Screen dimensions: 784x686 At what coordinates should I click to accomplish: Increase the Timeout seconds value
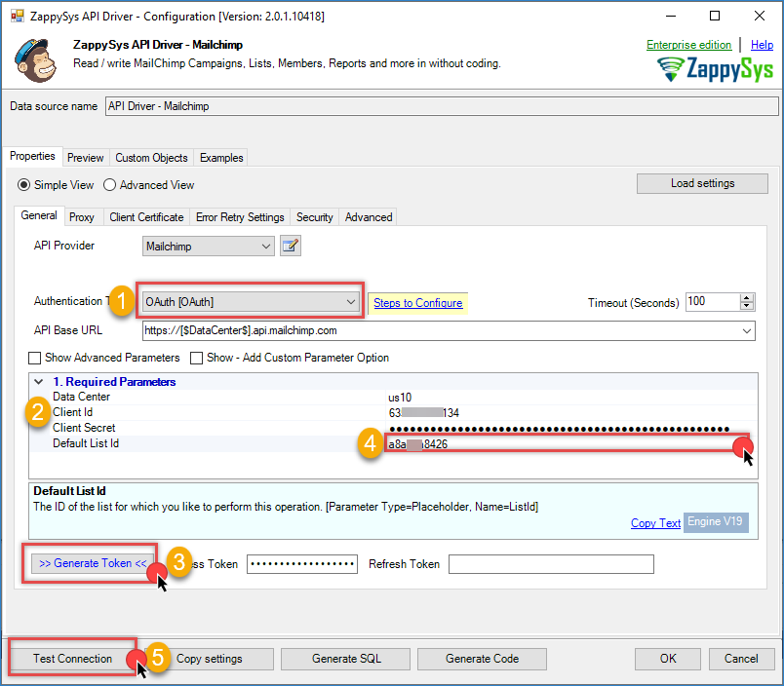pos(747,298)
